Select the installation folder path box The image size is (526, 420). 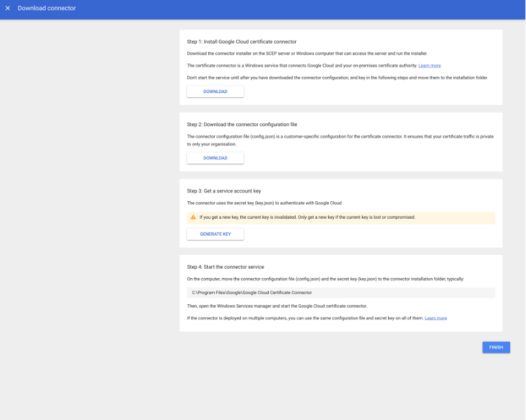click(x=340, y=293)
